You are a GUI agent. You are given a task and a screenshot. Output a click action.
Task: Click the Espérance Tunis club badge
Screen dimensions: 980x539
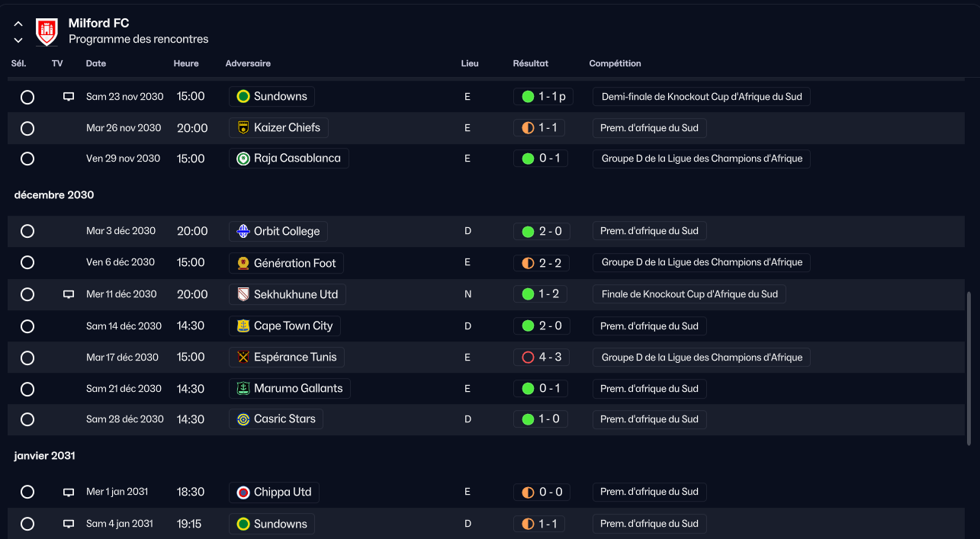[243, 357]
